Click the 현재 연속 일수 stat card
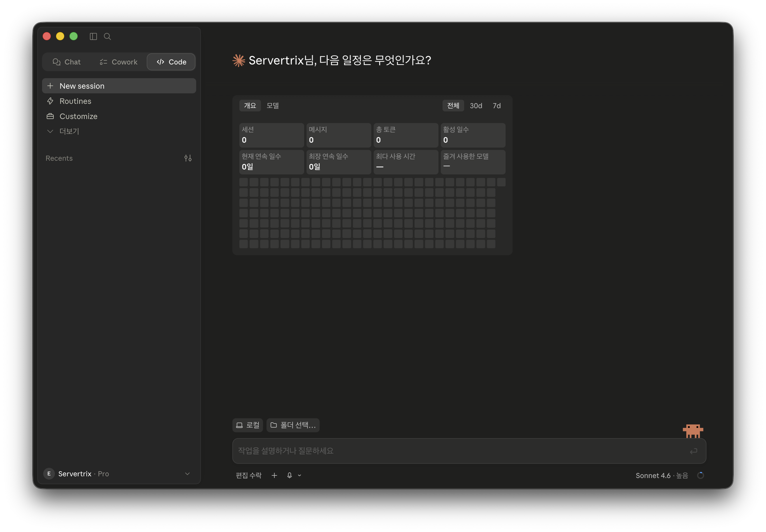This screenshot has width=766, height=532. 271,162
